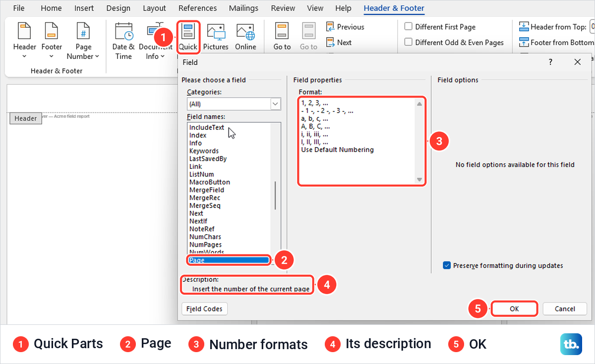This screenshot has width=595, height=364.
Task: Select the Header & Footer tab
Action: pos(394,8)
